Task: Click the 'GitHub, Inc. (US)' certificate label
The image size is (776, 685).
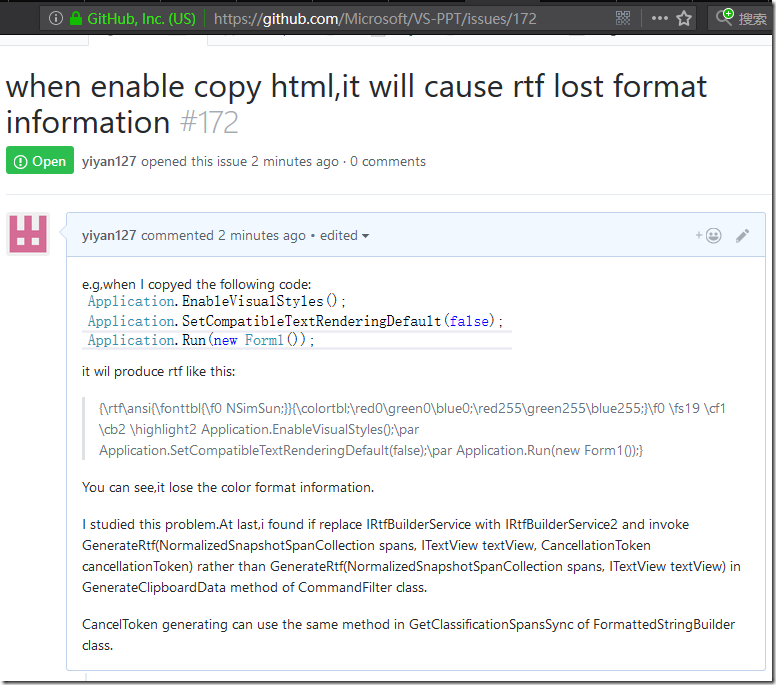Action: coord(142,19)
